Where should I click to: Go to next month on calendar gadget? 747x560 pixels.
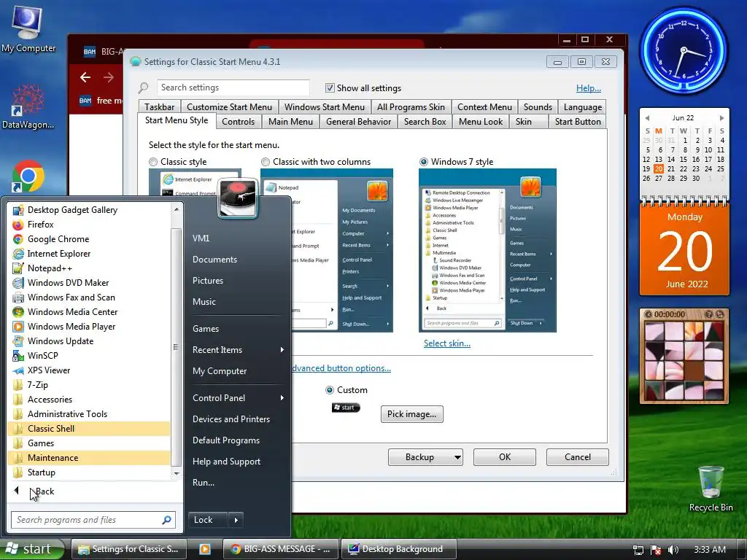[x=721, y=117]
